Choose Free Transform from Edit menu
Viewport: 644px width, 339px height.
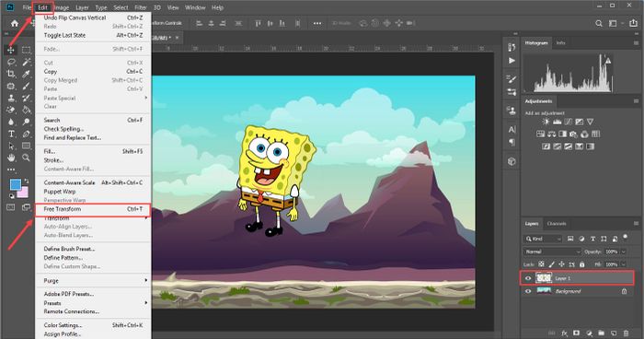coord(93,209)
